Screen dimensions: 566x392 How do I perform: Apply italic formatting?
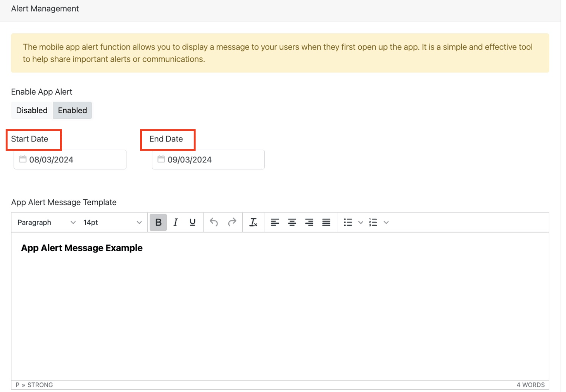(x=176, y=223)
